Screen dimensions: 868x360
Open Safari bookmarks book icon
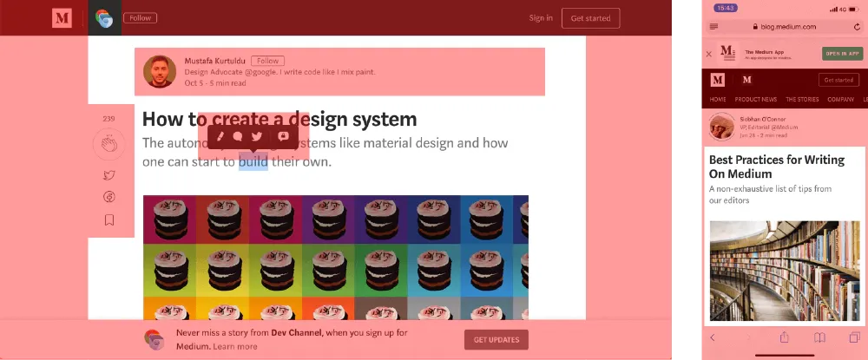[x=819, y=337]
